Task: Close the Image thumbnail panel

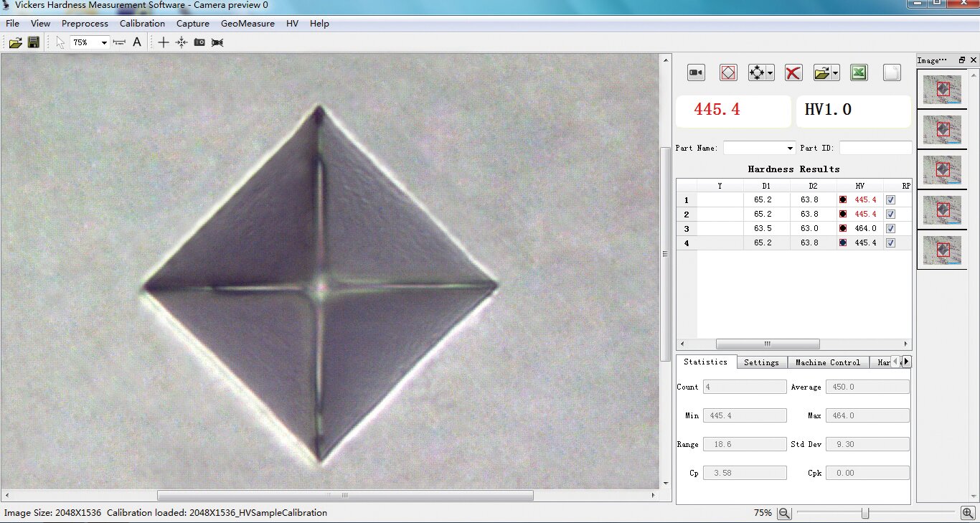Action: pos(974,60)
